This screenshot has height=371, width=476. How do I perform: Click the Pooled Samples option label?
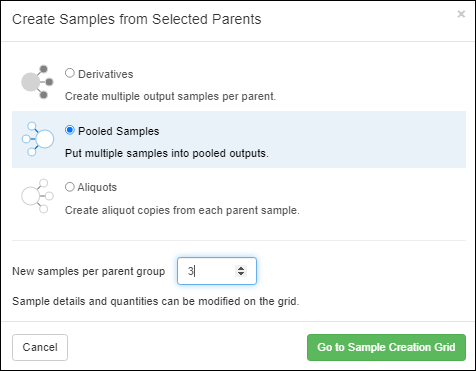(118, 131)
